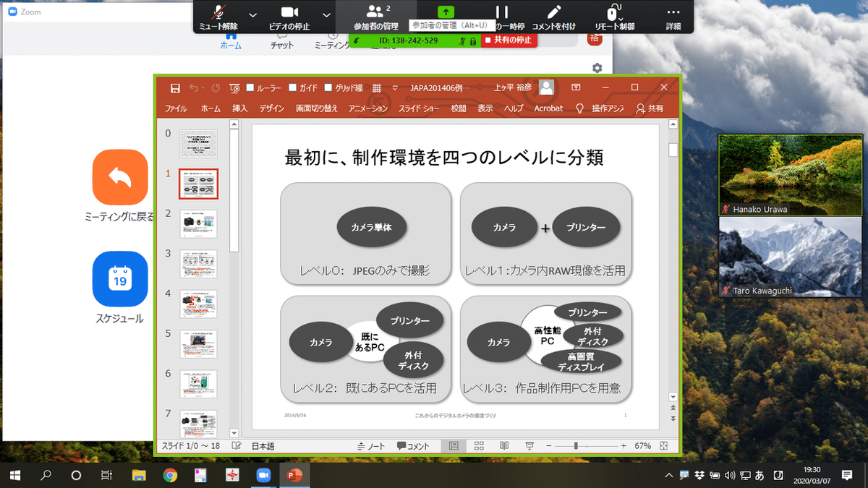Switch to Slide Sorter view
This screenshot has width=868, height=488.
pyautogui.click(x=479, y=445)
